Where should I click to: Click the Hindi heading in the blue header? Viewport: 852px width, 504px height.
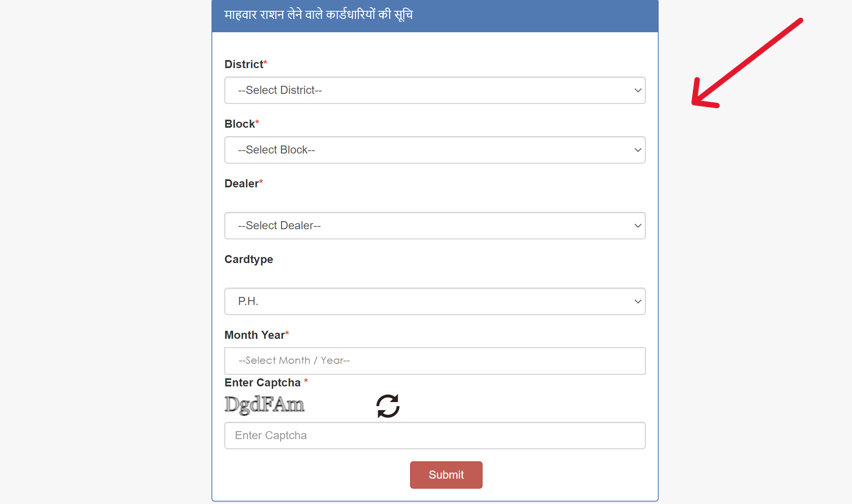click(x=318, y=15)
